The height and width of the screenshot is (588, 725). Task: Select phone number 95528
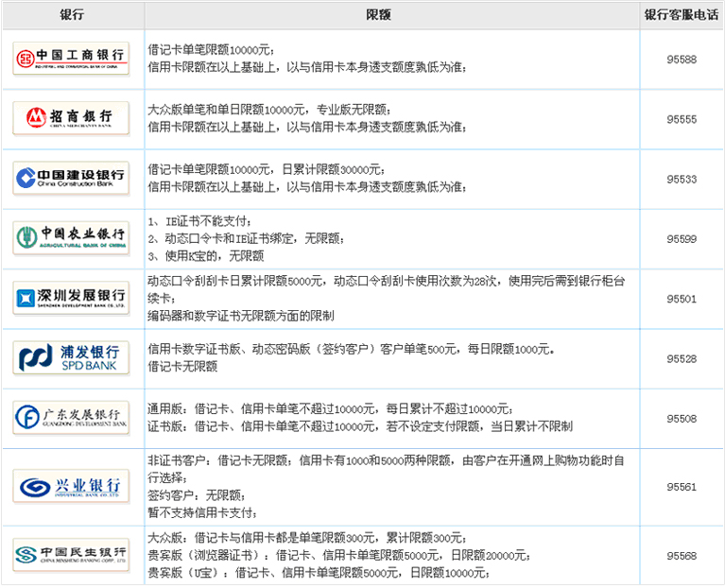tap(682, 358)
